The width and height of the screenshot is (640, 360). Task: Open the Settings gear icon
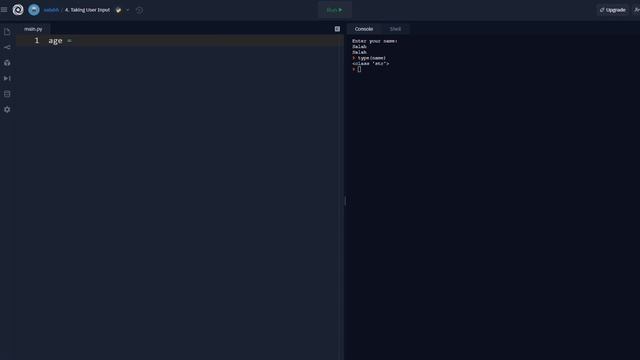(x=7, y=109)
